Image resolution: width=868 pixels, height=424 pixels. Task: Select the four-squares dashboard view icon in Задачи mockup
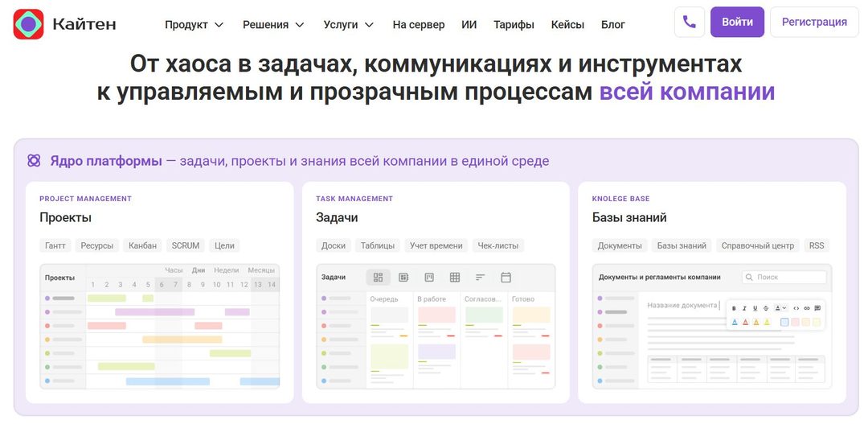click(x=378, y=277)
